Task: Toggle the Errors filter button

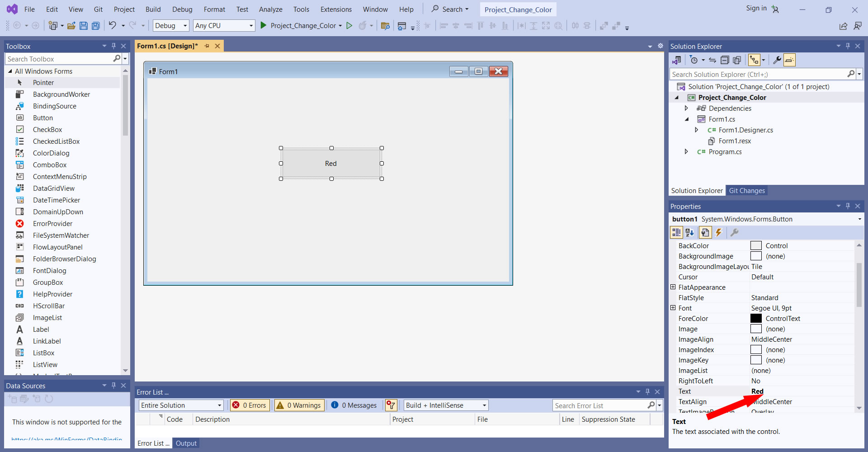Action: 250,405
